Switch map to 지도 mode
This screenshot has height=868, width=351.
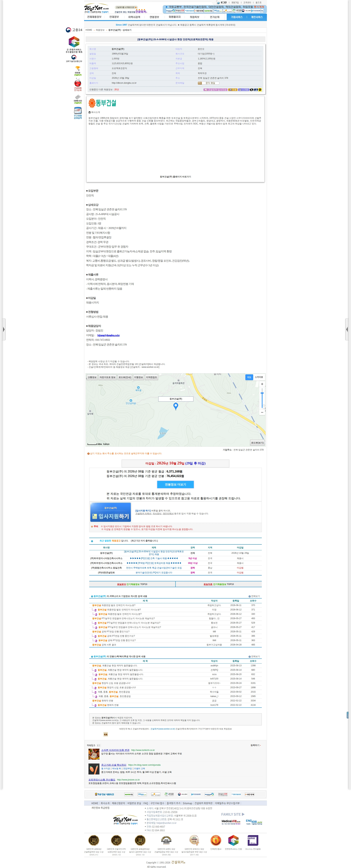249,377
